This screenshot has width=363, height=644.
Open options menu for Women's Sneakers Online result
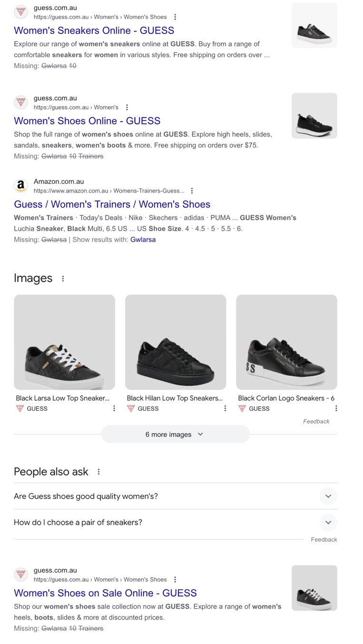tap(175, 17)
